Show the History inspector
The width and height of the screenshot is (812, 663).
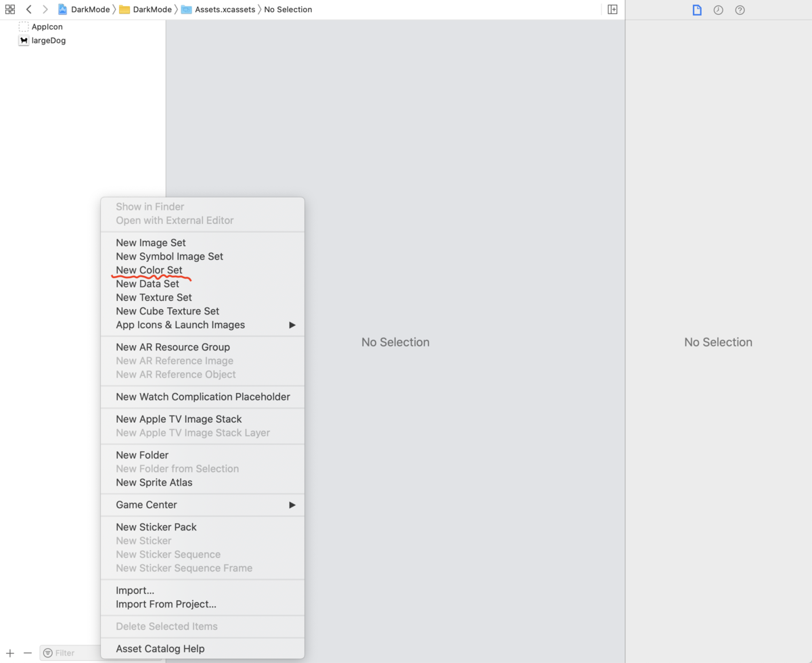click(719, 10)
